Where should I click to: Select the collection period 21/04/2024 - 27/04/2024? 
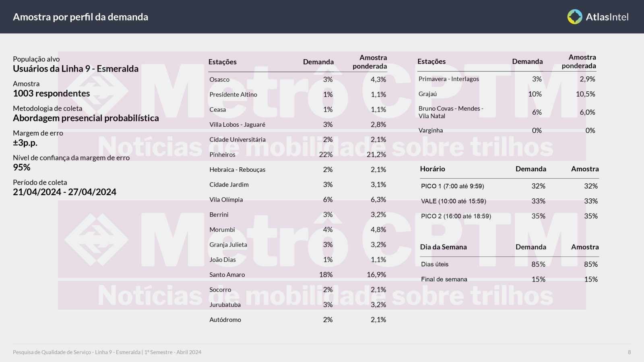click(x=64, y=192)
